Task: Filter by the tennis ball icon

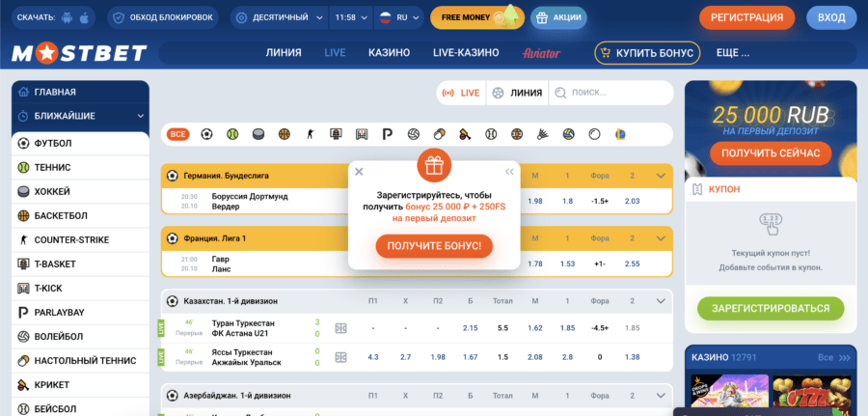Action: click(232, 134)
